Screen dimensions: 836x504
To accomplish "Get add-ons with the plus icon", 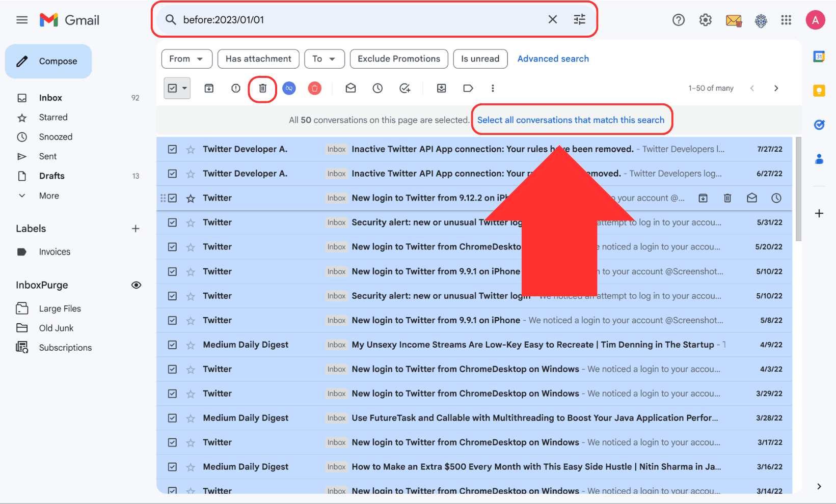I will pos(819,213).
